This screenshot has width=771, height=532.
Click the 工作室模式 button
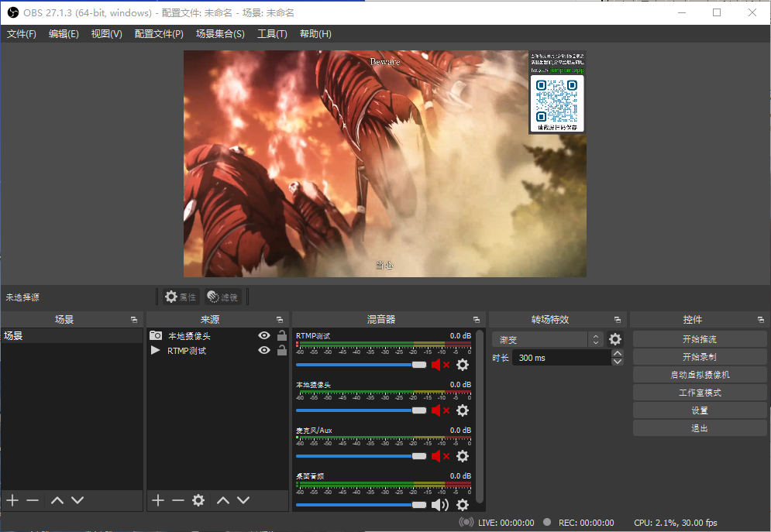(699, 393)
